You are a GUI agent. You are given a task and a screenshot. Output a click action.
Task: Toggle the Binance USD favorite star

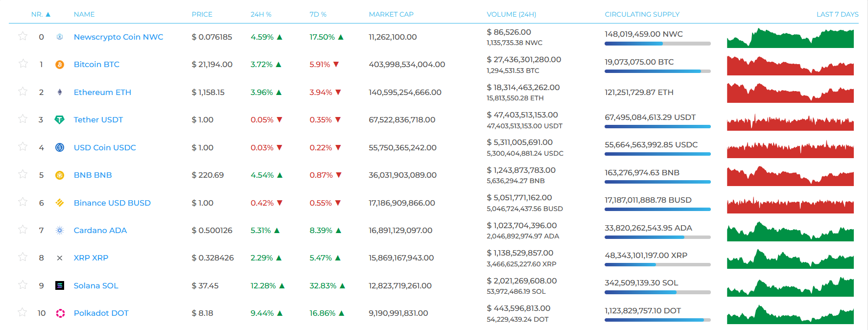point(23,202)
